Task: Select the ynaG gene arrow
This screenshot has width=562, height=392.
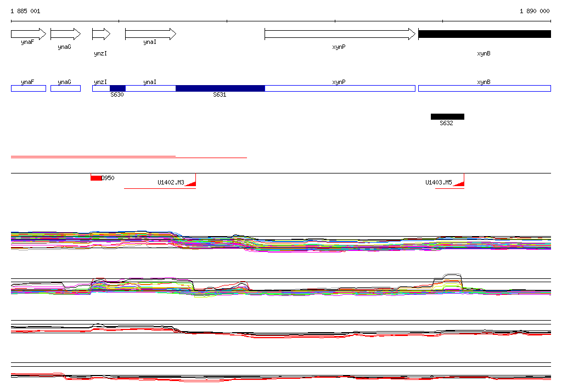Action: [66, 34]
